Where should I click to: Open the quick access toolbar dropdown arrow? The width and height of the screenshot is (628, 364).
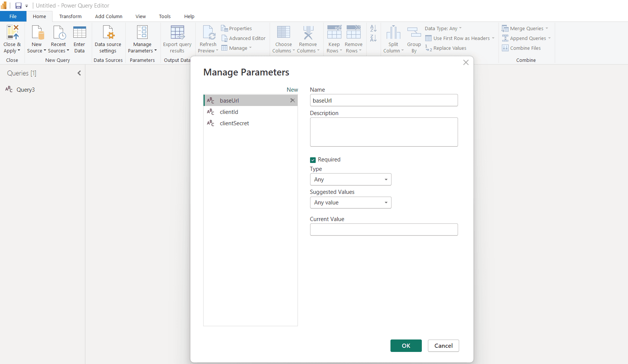pos(27,6)
